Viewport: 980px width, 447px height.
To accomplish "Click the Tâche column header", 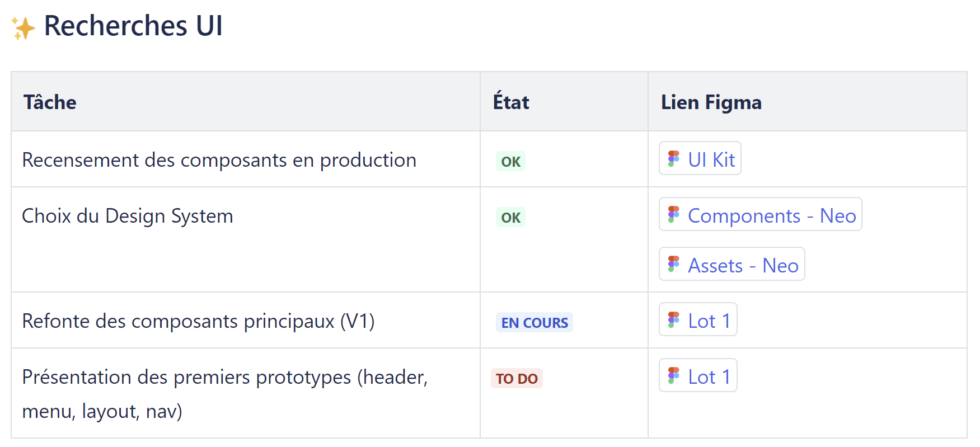I will click(50, 102).
